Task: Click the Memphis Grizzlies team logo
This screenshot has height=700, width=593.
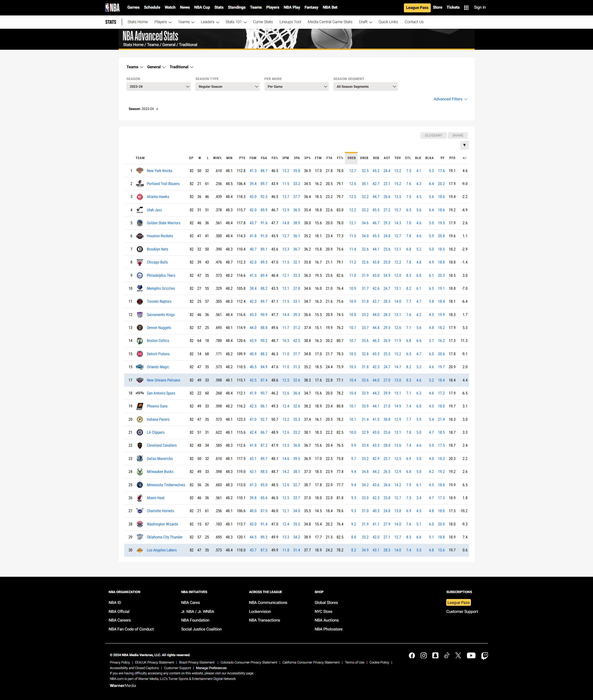Action: pyautogui.click(x=140, y=289)
